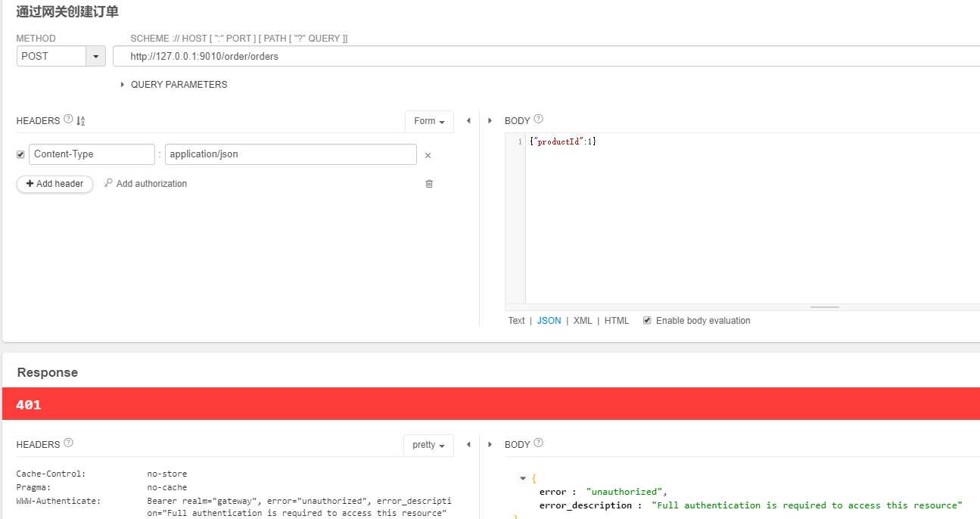The height and width of the screenshot is (519, 980).
Task: Click the Add header button
Action: click(54, 184)
